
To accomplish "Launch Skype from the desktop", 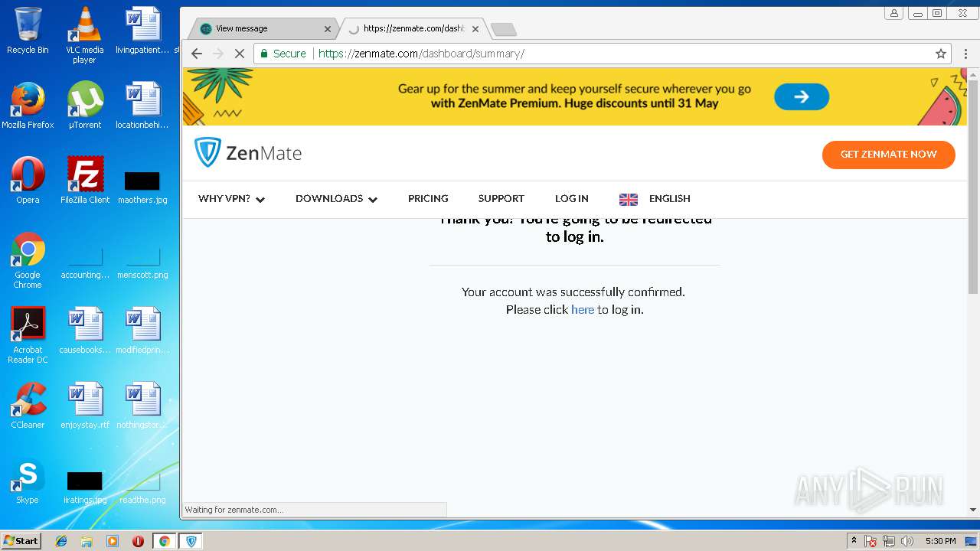I will coord(28,481).
